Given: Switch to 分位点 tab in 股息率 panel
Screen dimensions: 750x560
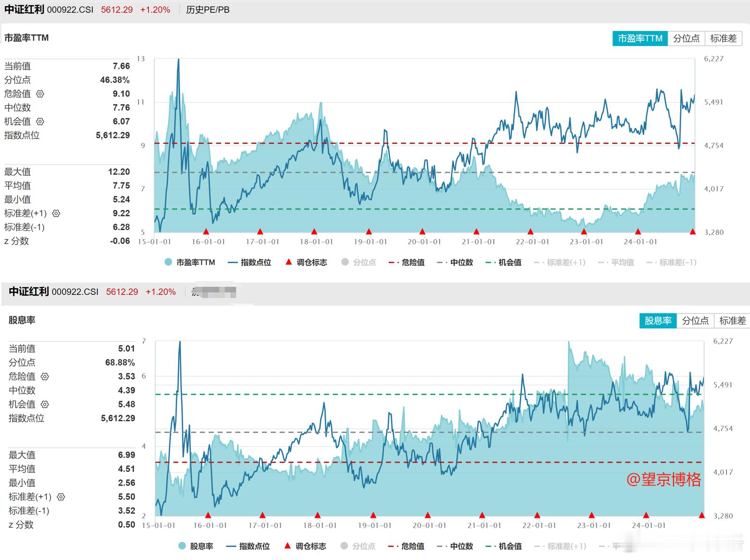Looking at the screenshot, I should (695, 321).
